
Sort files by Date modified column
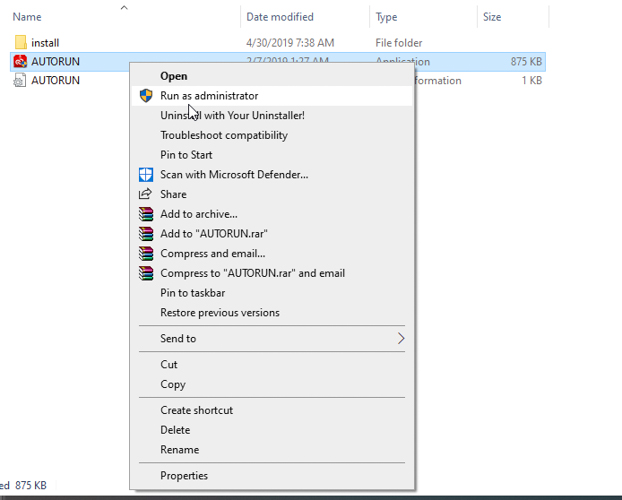(x=280, y=17)
